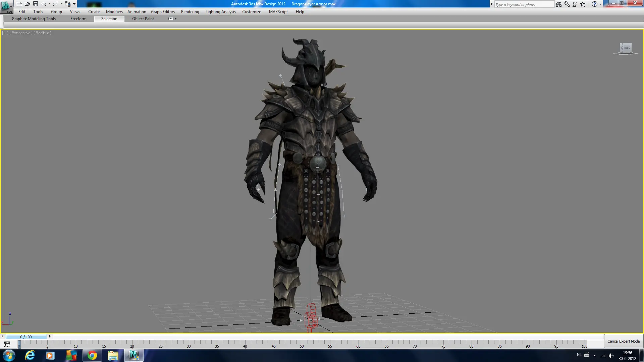The image size is (644, 362).
Task: Click the time slider showing 0 / 100
Action: pos(26,337)
